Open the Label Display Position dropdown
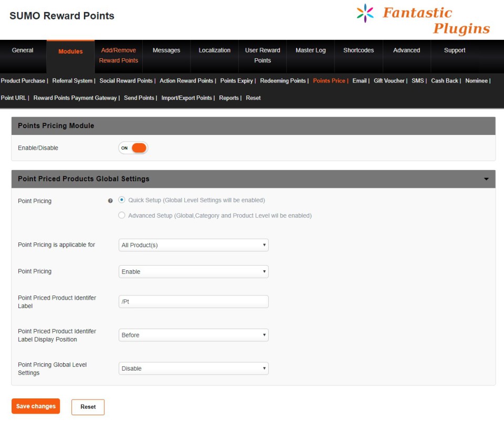504x422 pixels. (193, 335)
